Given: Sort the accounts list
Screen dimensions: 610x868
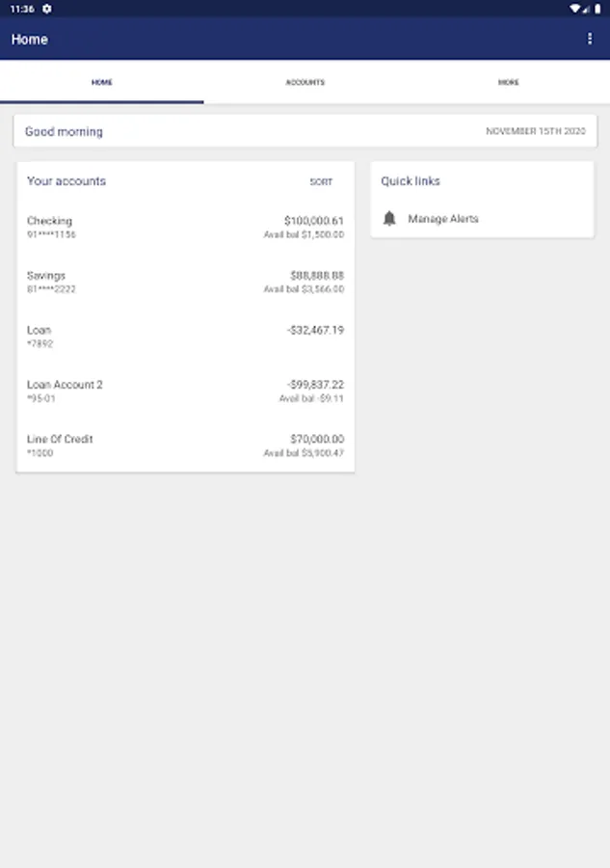Looking at the screenshot, I should coord(321,182).
